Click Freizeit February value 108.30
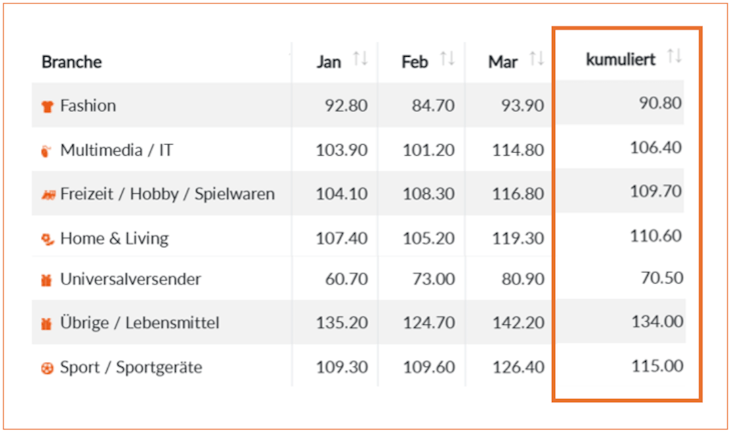Screen dimensions: 730x432 point(429,194)
